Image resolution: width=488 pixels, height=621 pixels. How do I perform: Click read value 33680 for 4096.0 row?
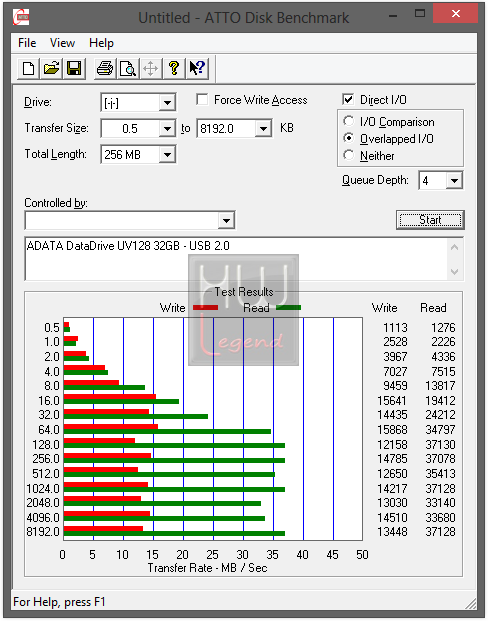440,518
